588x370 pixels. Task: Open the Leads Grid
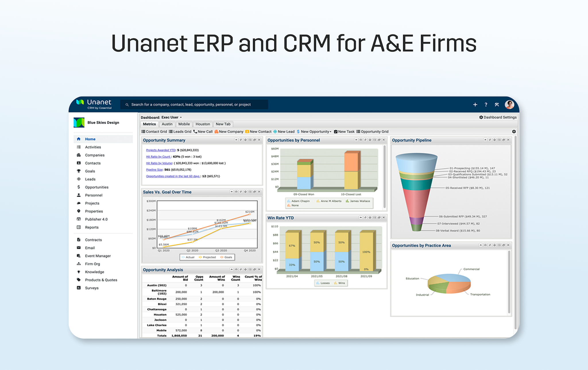[180, 132]
